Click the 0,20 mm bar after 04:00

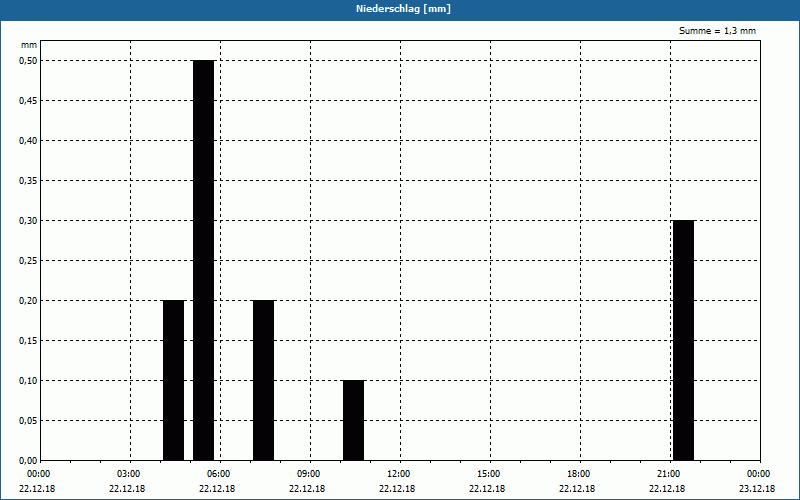[x=173, y=380]
